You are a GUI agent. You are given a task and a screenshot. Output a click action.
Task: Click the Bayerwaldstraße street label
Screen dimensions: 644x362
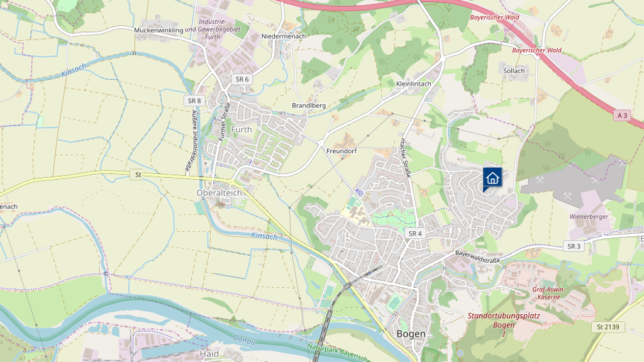pos(478,257)
